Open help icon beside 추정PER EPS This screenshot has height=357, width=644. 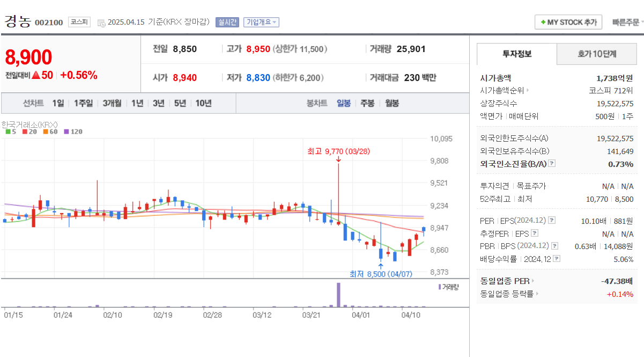(534, 234)
